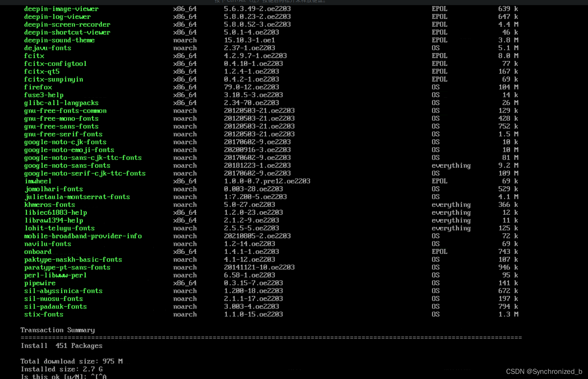The height and width of the screenshot is (379, 588).
Task: Click google-noto-serif-cjk-ttc-fonts package name
Action: 85,174
